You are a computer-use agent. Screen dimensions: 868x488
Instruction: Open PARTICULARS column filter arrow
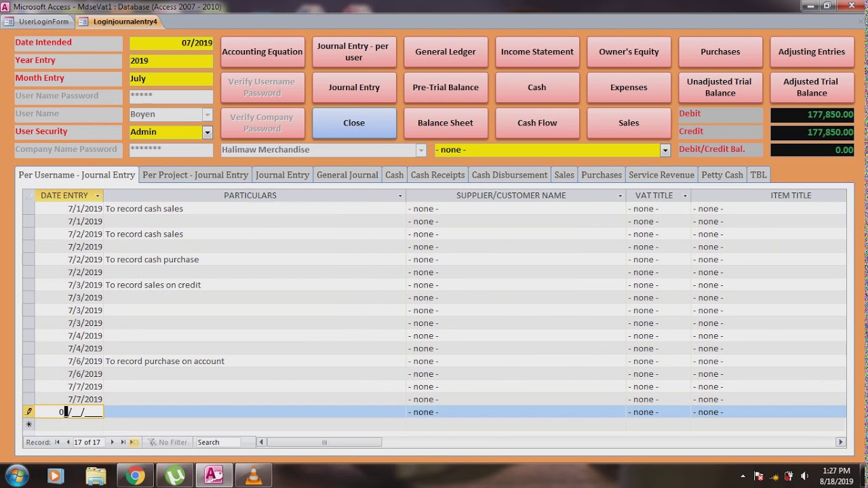coord(400,196)
